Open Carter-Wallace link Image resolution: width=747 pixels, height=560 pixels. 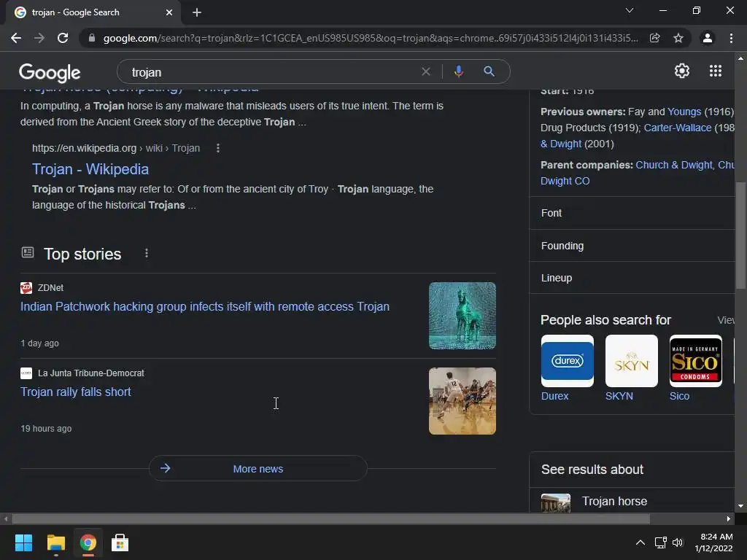(x=678, y=128)
